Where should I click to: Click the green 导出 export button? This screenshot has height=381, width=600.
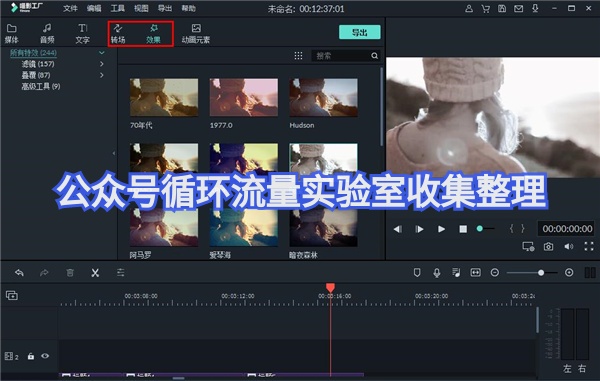coord(360,33)
